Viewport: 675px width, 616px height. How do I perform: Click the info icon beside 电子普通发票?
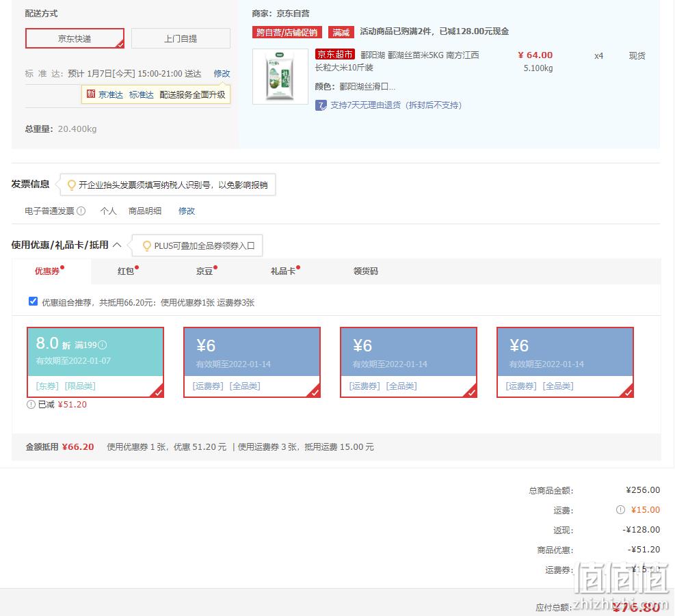point(81,211)
